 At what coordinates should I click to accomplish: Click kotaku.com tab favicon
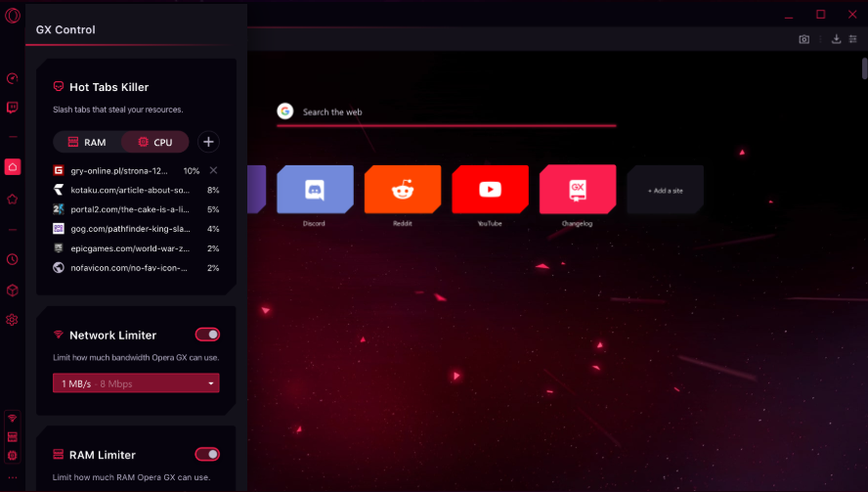58,190
